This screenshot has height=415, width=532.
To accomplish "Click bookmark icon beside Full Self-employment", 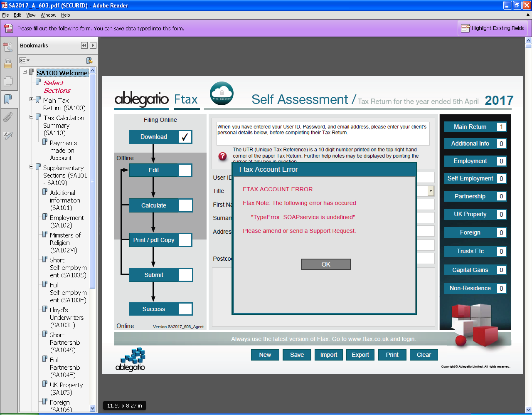I will (x=45, y=284).
